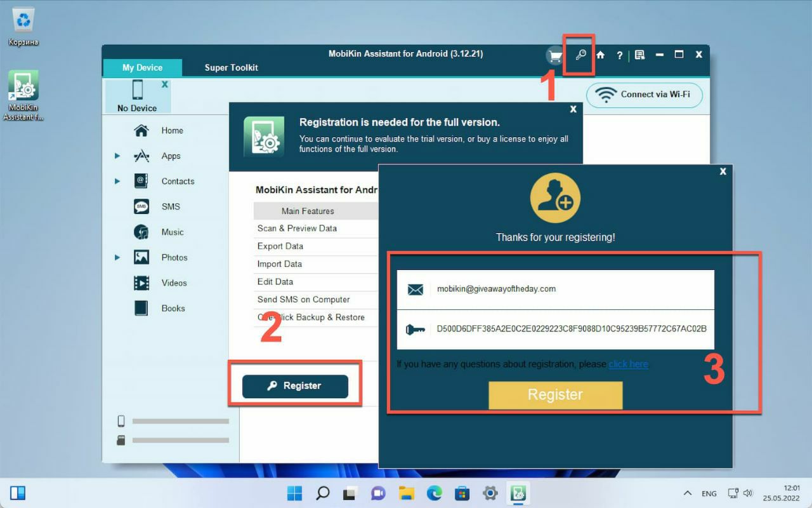Click the SD card storage progress bar
812x508 pixels.
(180, 440)
